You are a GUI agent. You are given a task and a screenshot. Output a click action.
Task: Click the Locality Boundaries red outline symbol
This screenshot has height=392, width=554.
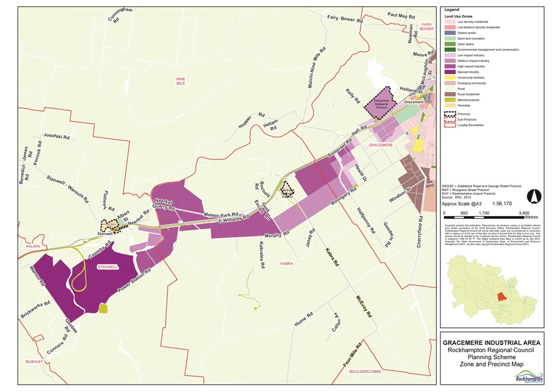[x=450, y=125]
